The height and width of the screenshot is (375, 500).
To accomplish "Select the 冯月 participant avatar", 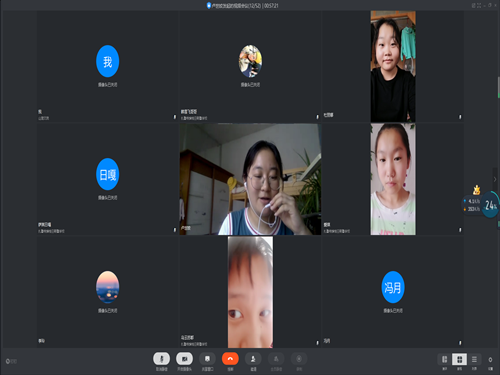I will (x=393, y=287).
